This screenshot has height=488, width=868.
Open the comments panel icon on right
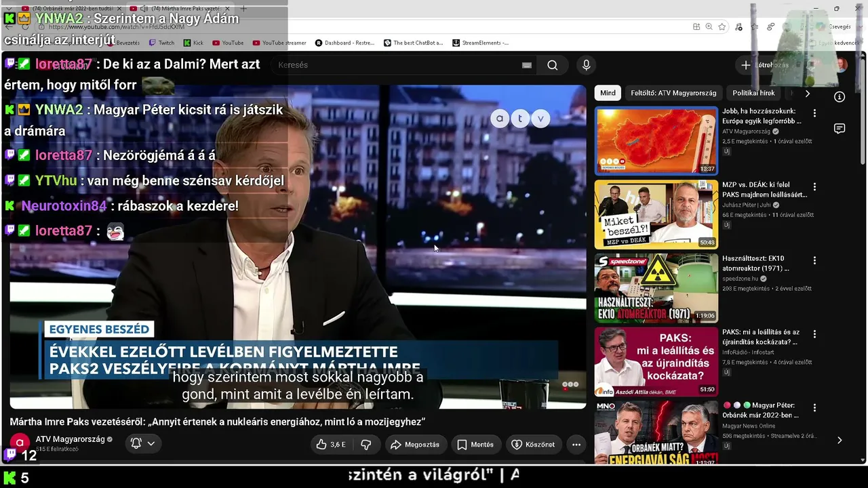[x=840, y=129]
